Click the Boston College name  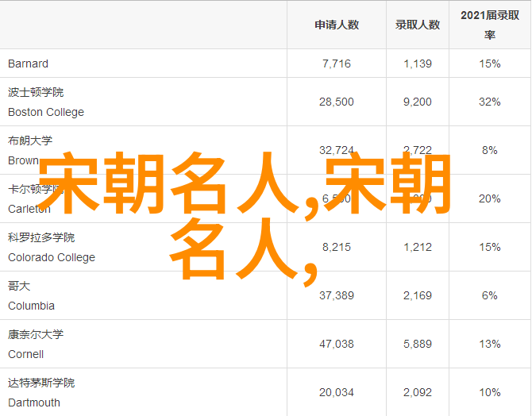[46, 112]
